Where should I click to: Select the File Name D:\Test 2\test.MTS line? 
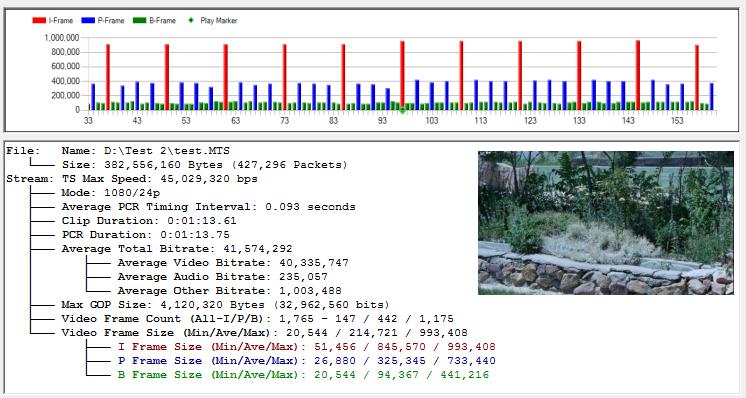118,151
